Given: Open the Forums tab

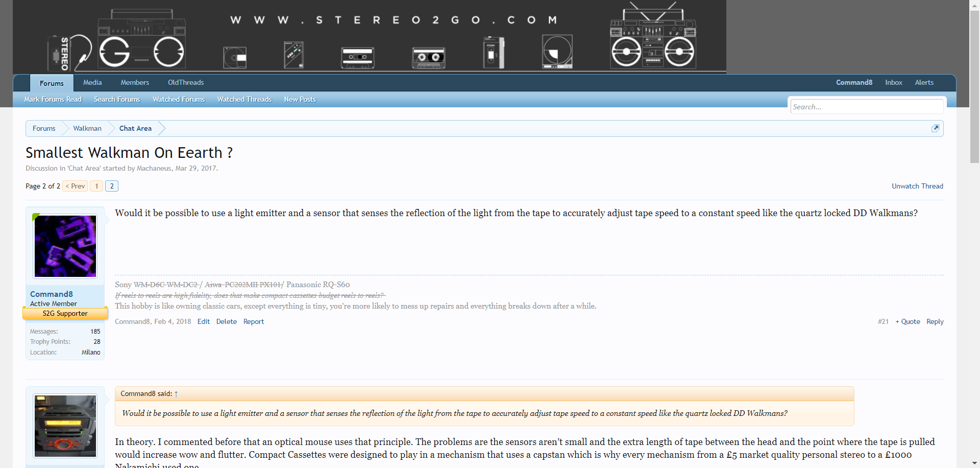Looking at the screenshot, I should (x=52, y=83).
